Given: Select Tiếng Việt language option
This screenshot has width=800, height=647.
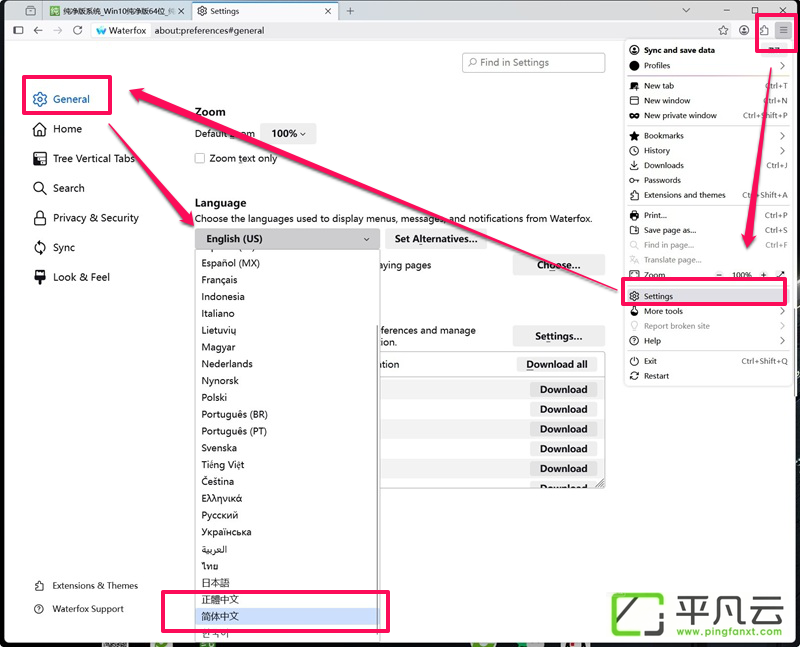Looking at the screenshot, I should [x=287, y=465].
